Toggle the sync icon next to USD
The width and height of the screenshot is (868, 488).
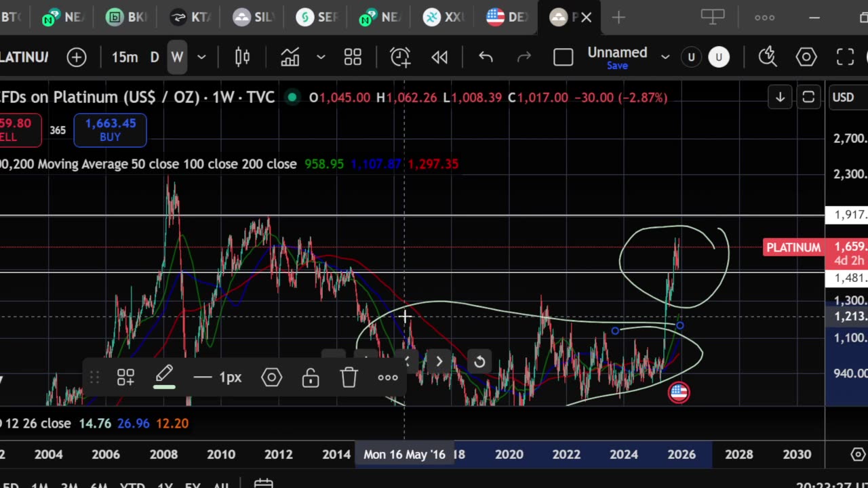[x=808, y=98]
